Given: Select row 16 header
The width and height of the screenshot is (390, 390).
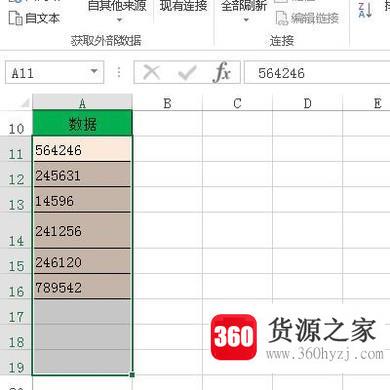Looking at the screenshot, I should coord(16,286).
